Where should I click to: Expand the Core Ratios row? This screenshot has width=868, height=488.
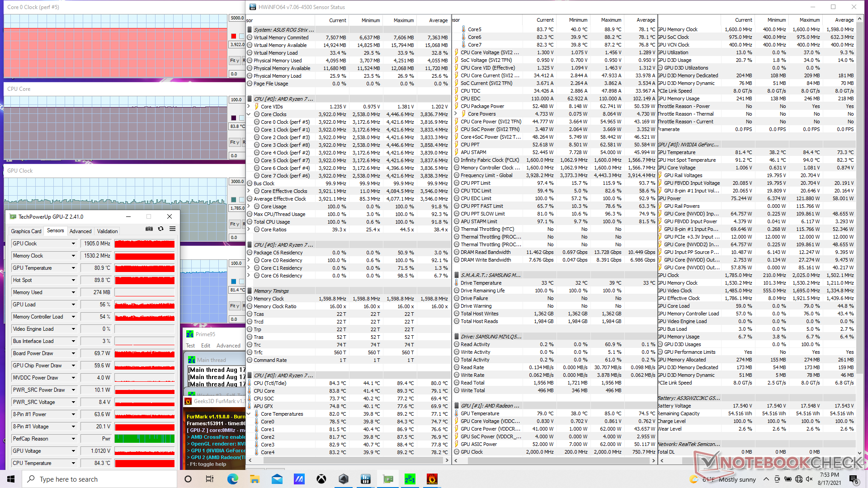[249, 230]
